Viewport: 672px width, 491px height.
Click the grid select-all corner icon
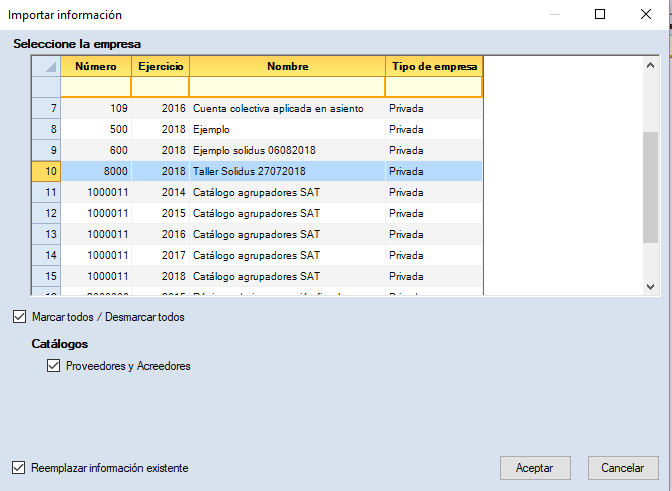point(46,66)
